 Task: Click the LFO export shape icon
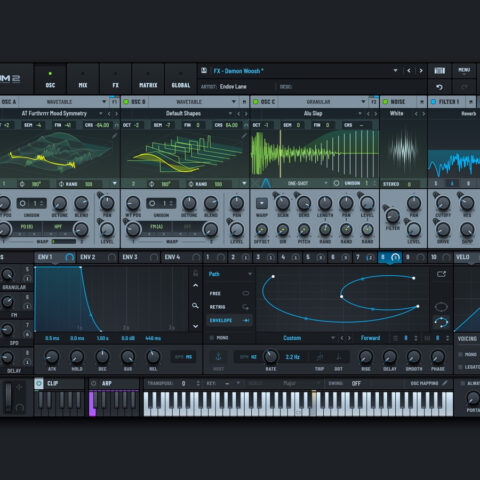coord(441,274)
